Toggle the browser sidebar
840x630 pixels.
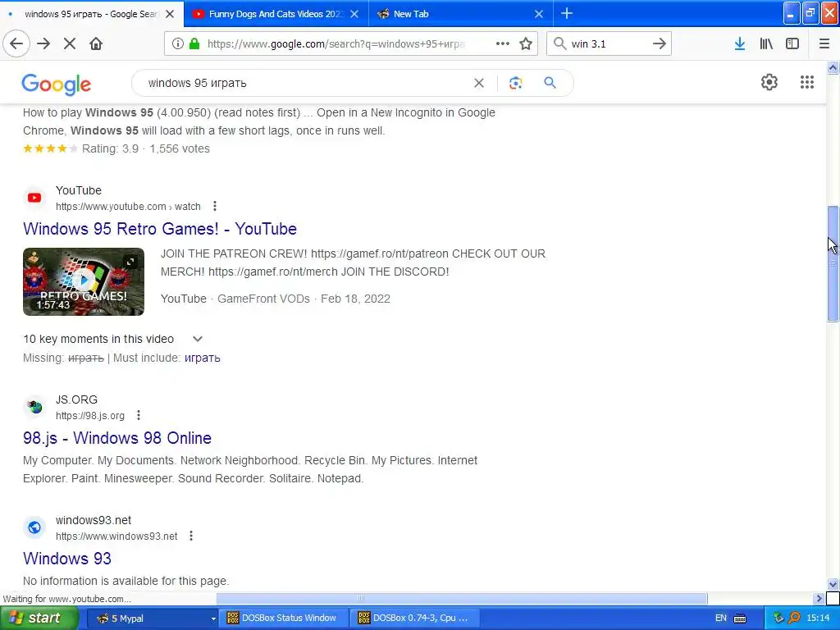[792, 44]
